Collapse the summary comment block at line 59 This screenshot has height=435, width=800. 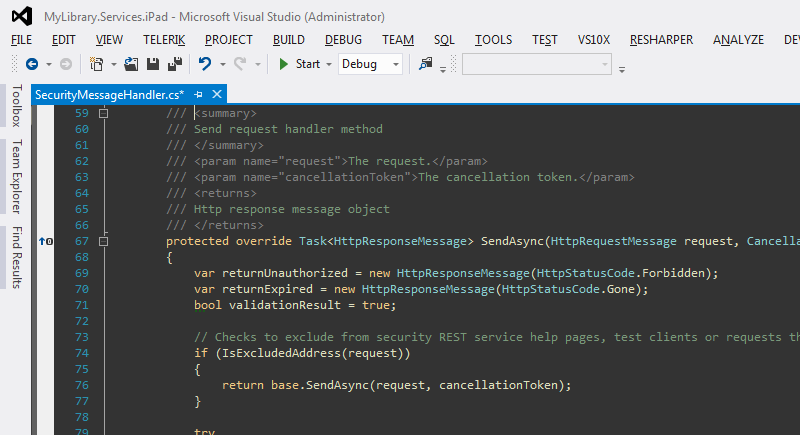tap(104, 113)
